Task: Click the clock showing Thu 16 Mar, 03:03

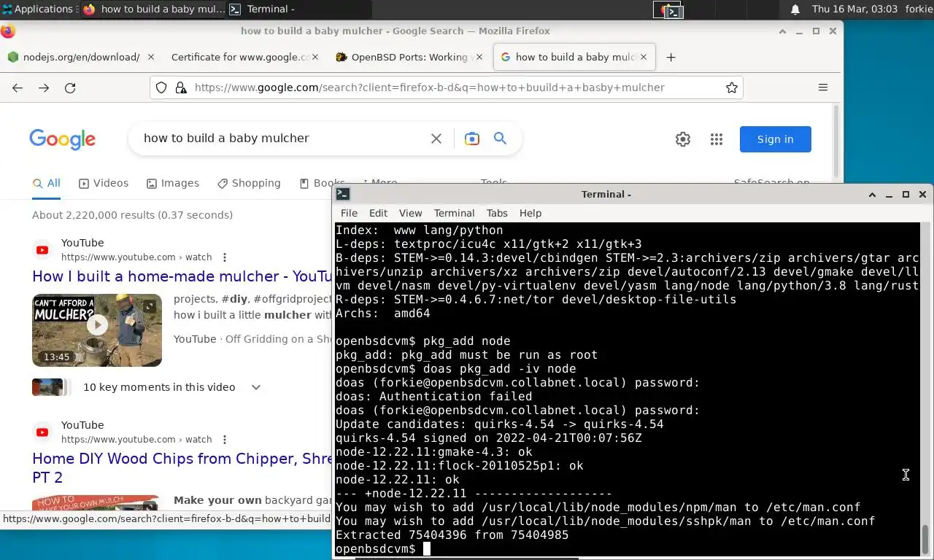Action: (854, 9)
